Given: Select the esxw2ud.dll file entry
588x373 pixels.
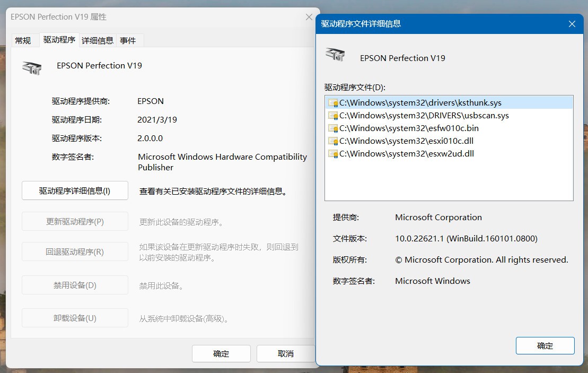Looking at the screenshot, I should (x=449, y=154).
